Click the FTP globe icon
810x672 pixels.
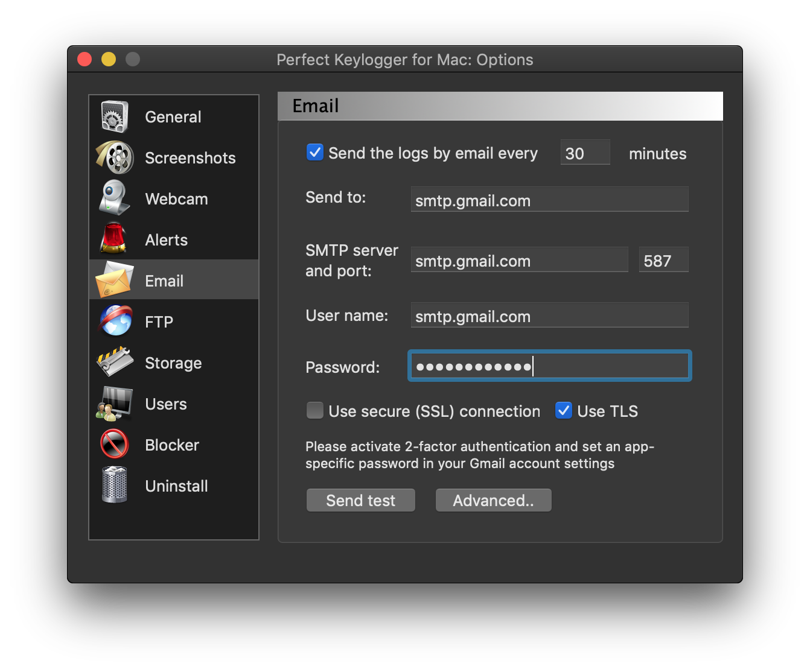[114, 321]
